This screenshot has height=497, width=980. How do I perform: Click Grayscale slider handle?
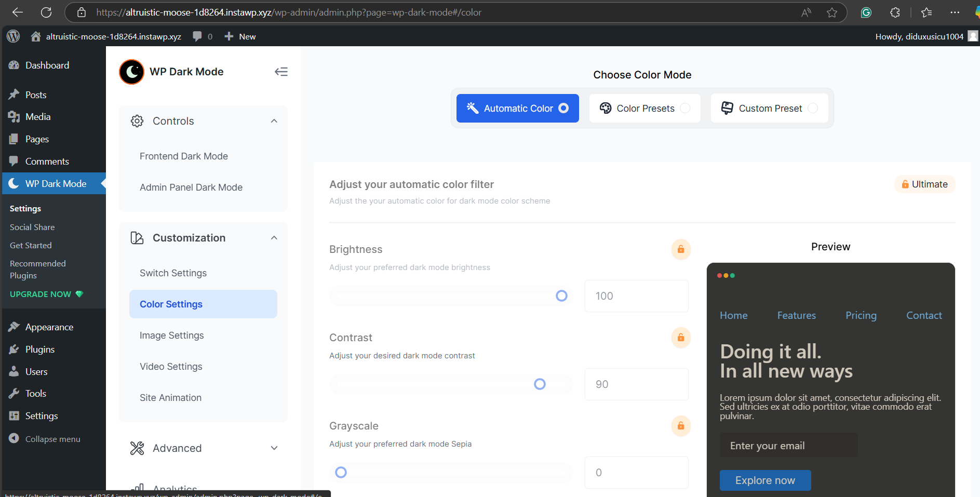341,473
